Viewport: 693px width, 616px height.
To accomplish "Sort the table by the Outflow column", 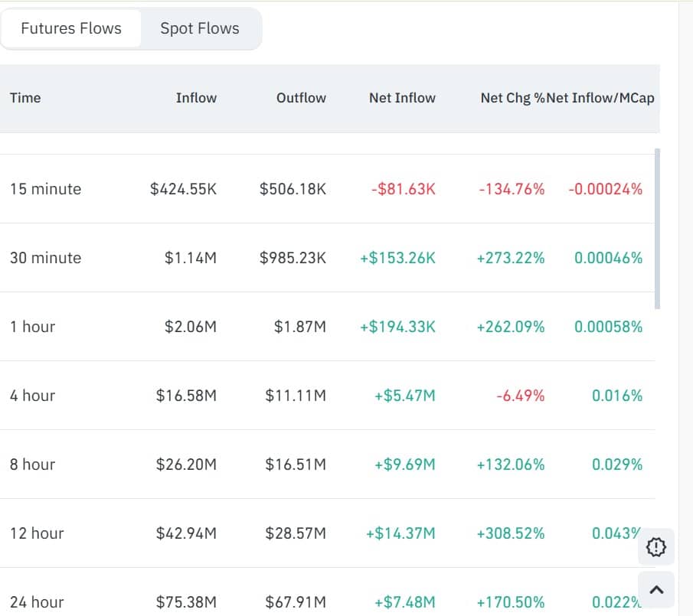I will [x=301, y=98].
